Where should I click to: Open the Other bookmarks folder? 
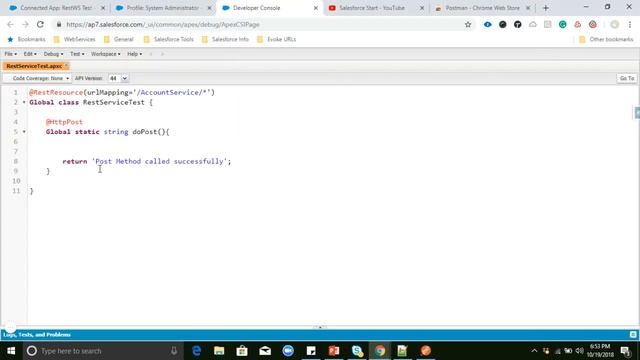[606, 39]
